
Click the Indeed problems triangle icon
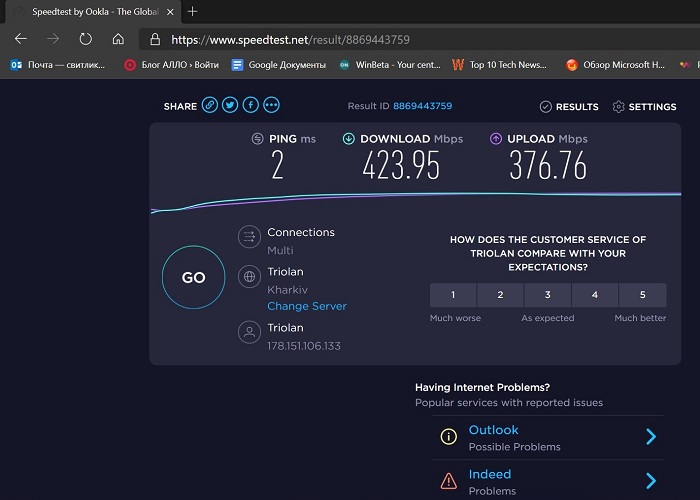click(449, 481)
